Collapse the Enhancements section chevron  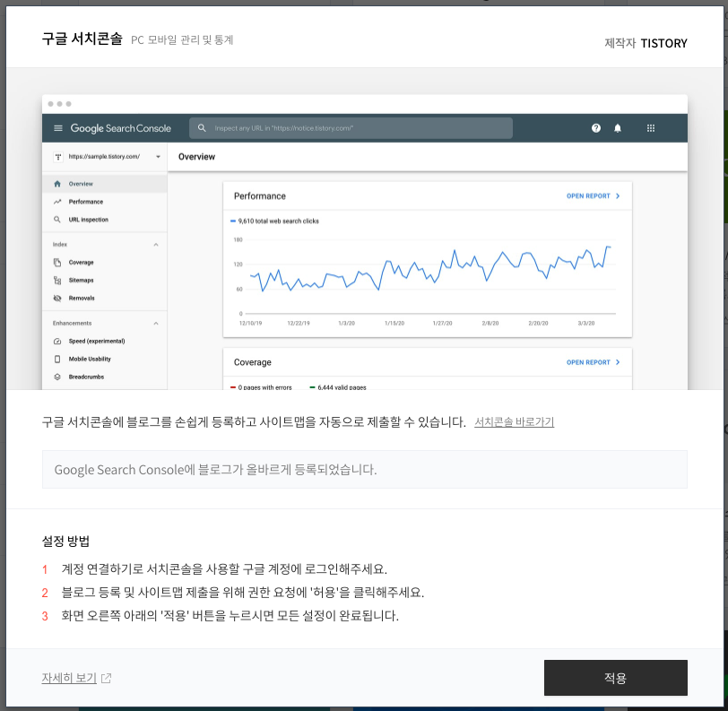(x=156, y=324)
